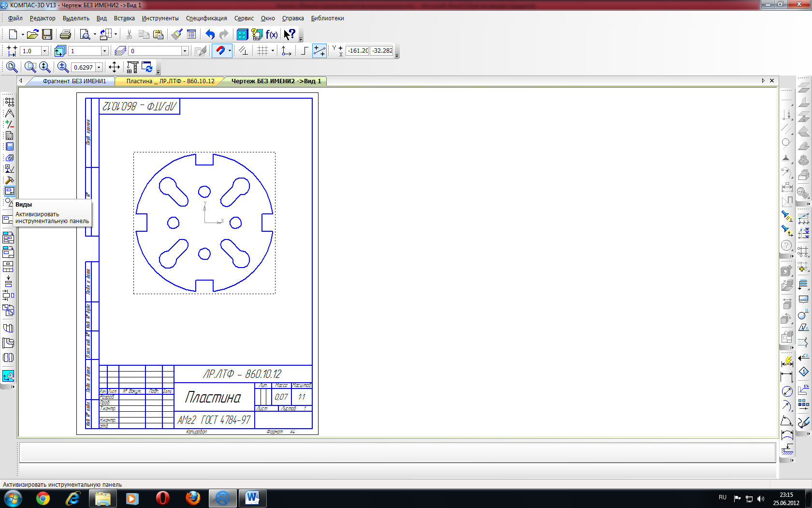The width and height of the screenshot is (812, 508).
Task: Click the volume speaker tray icon
Action: [761, 498]
